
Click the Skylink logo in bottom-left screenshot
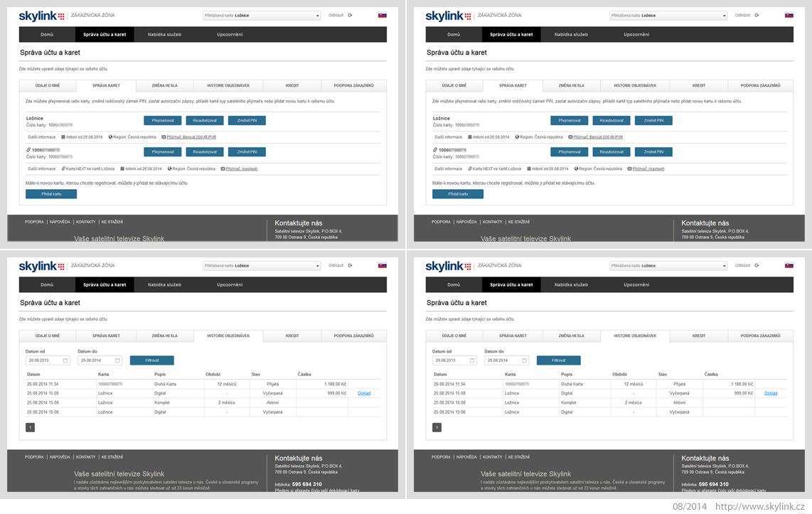(41, 266)
